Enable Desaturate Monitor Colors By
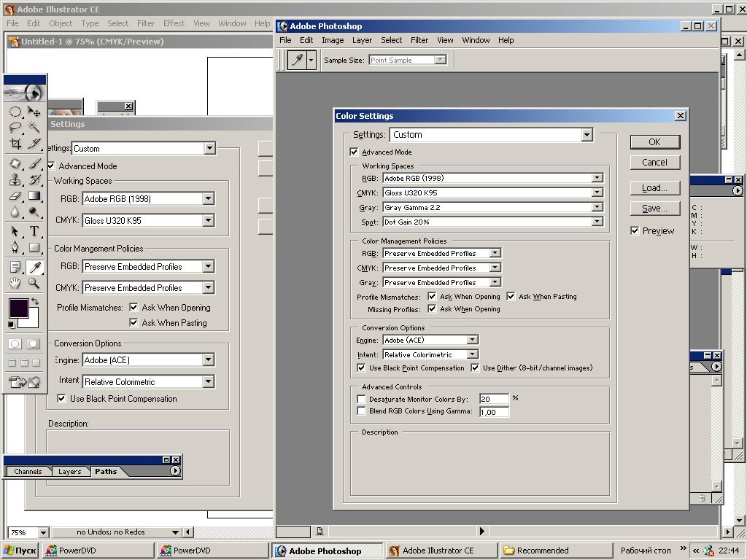This screenshot has height=560, width=747. pyautogui.click(x=361, y=399)
